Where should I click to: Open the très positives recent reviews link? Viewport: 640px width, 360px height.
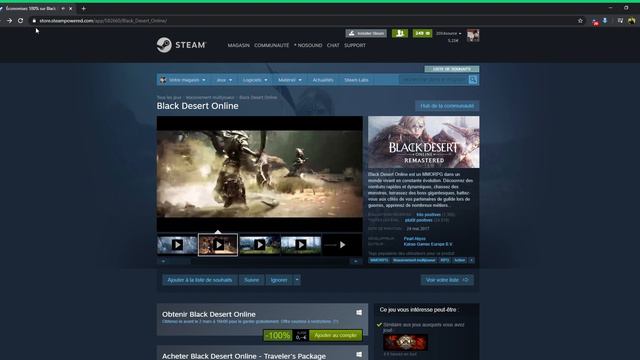428,214
